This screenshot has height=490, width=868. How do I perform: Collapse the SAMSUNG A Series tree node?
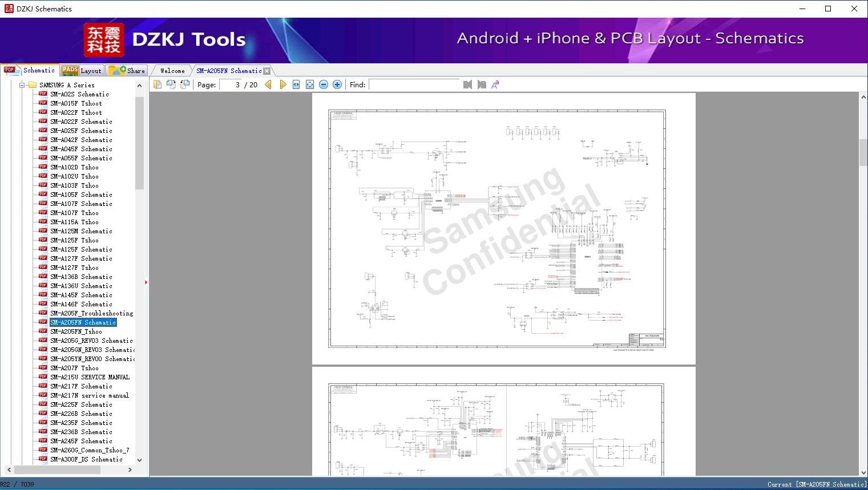pyautogui.click(x=22, y=85)
